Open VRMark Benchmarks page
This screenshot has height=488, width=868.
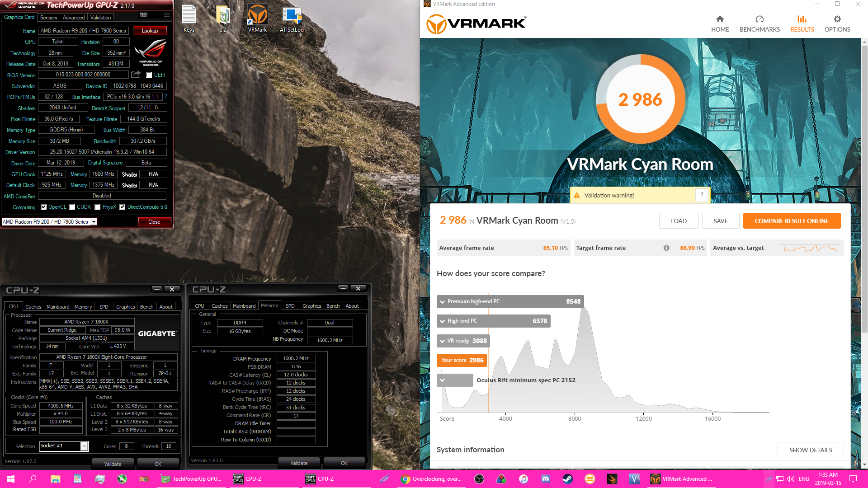759,23
